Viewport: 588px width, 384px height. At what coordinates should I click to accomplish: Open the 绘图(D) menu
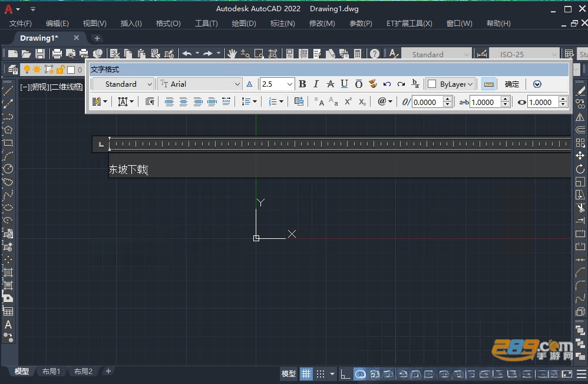point(244,23)
